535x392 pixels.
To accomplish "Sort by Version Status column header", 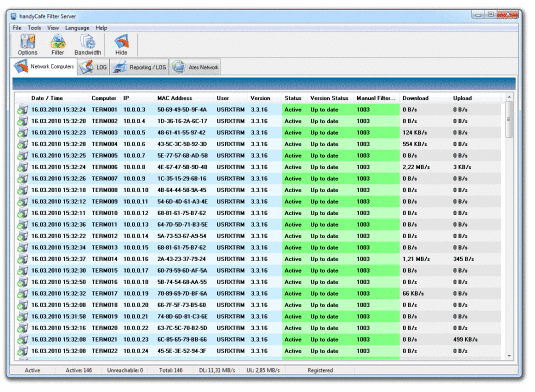I will coord(329,98).
